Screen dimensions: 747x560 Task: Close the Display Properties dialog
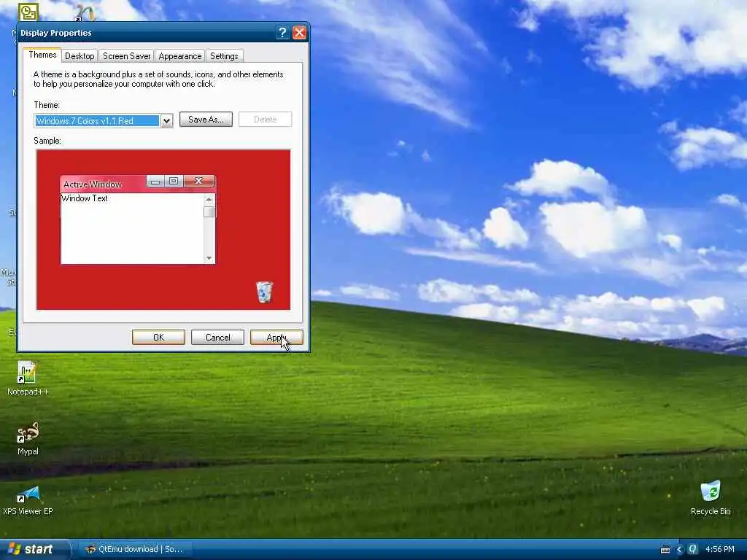[299, 32]
